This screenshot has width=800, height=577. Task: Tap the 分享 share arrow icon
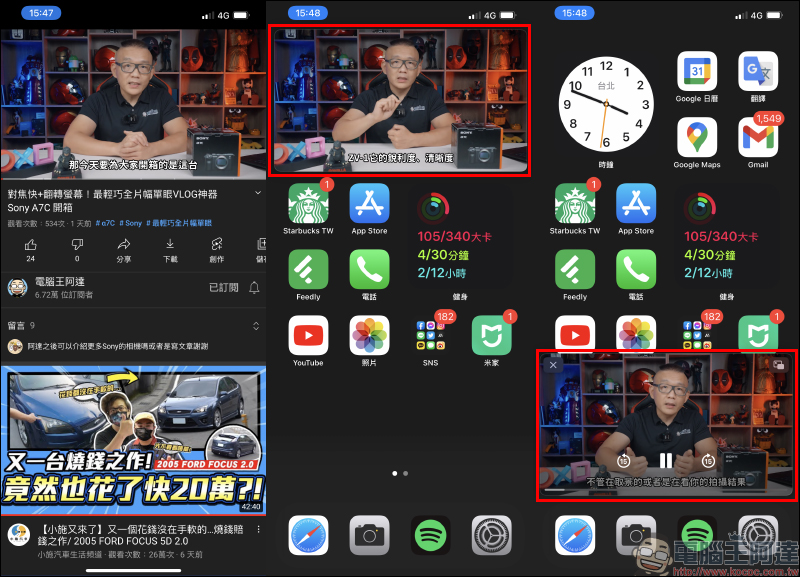coord(123,244)
